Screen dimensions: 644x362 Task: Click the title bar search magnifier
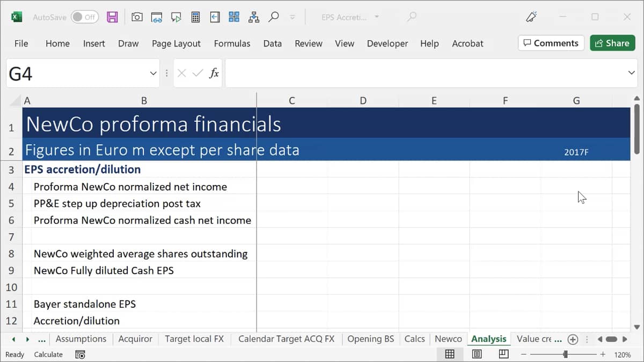pos(412,17)
